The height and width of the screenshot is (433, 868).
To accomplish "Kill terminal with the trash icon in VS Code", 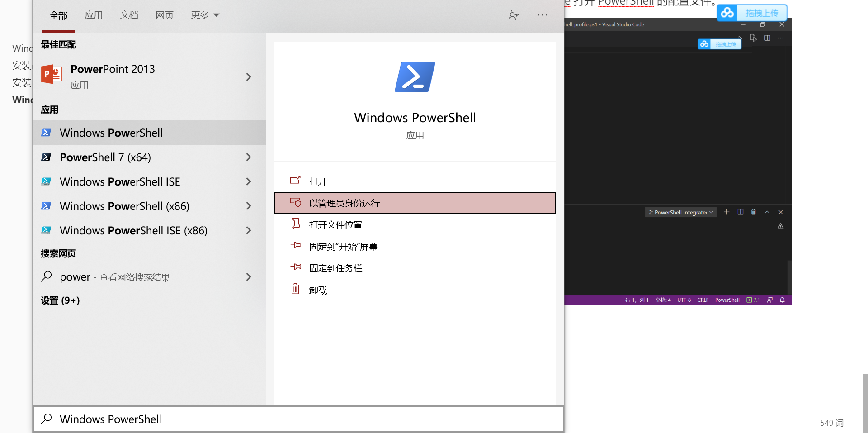I will point(754,212).
